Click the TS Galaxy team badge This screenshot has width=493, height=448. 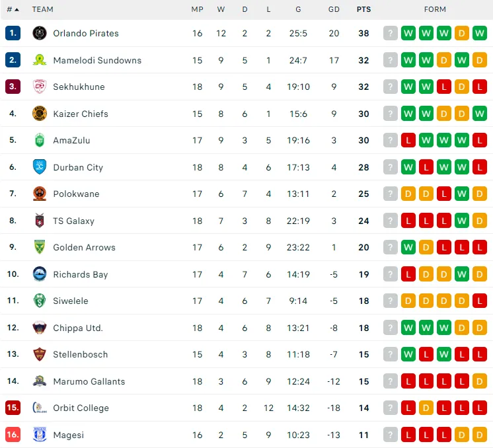(x=40, y=221)
